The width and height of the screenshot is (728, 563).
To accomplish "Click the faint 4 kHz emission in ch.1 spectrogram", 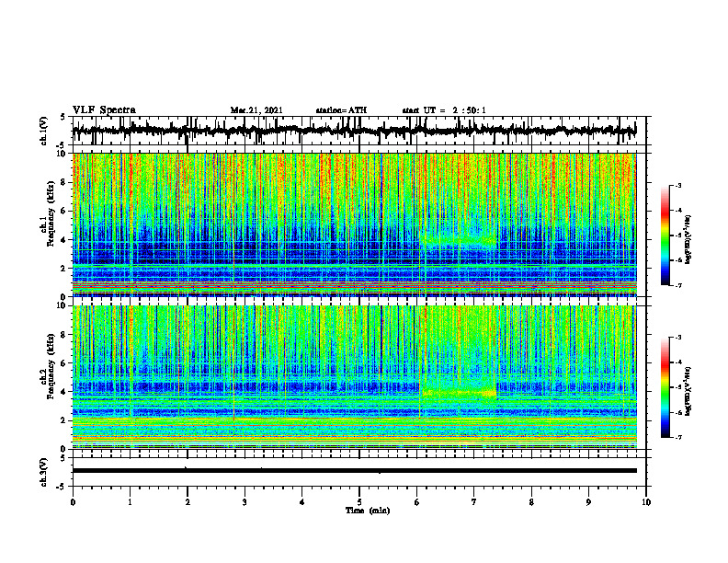I will [459, 241].
